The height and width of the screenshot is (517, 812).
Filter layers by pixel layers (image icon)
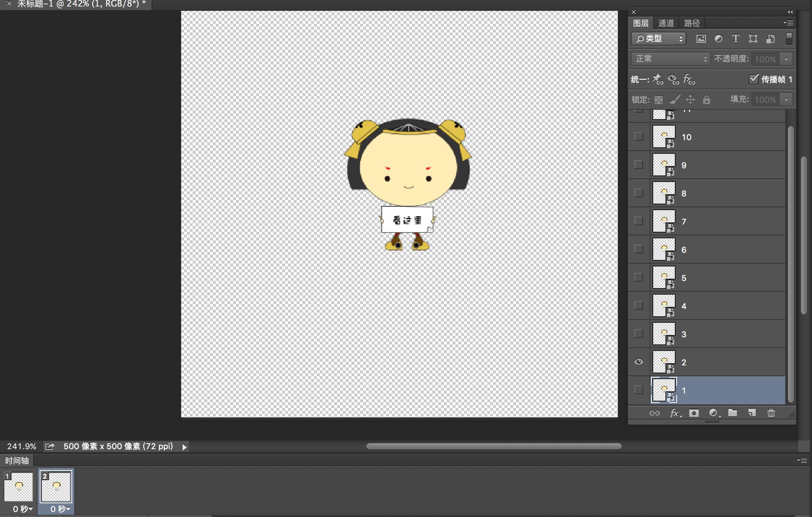click(701, 39)
